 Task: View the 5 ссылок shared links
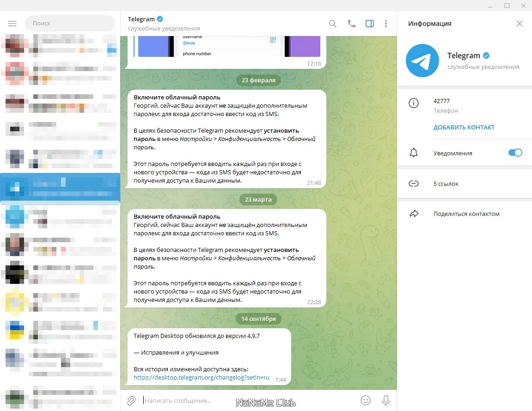(446, 184)
